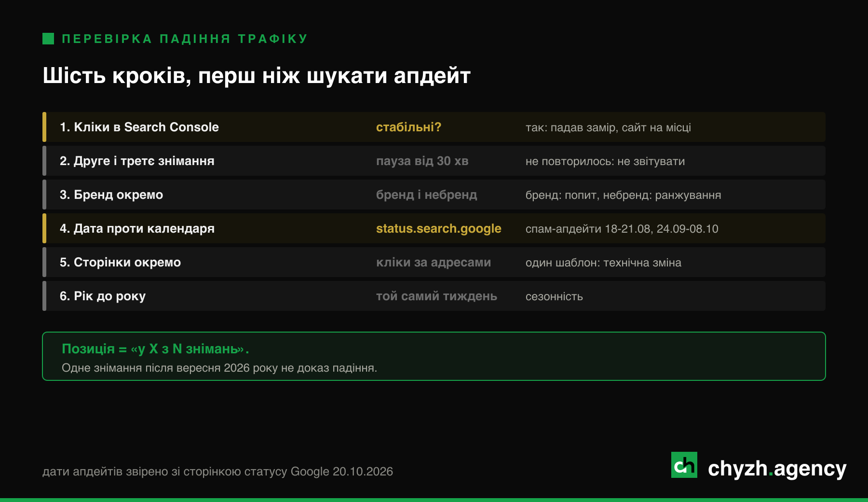Click the text 'кліки за адресами'
Screen dimensions: 868x502
[x=434, y=262]
